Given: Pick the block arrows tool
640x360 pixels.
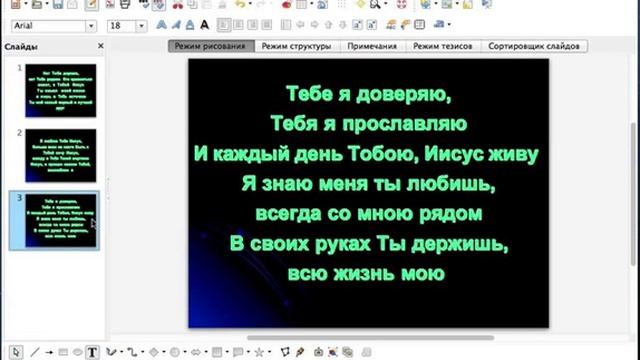Looking at the screenshot, I should pyautogui.click(x=196, y=352).
